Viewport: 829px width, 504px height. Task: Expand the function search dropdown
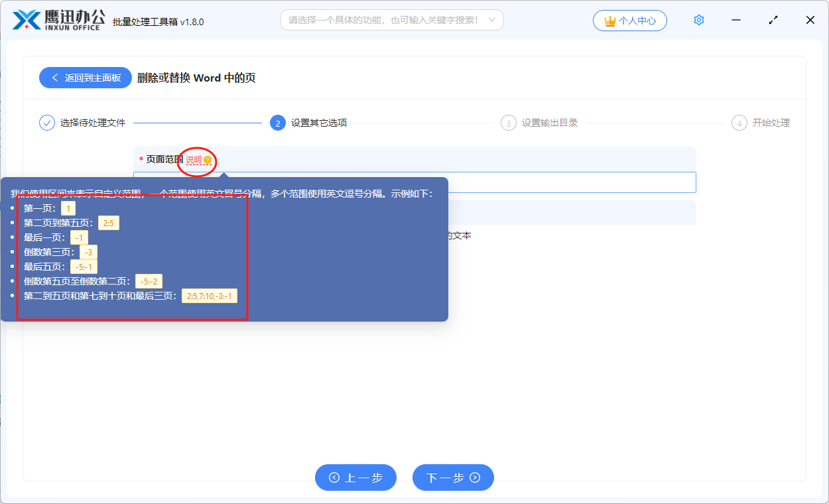click(x=491, y=20)
